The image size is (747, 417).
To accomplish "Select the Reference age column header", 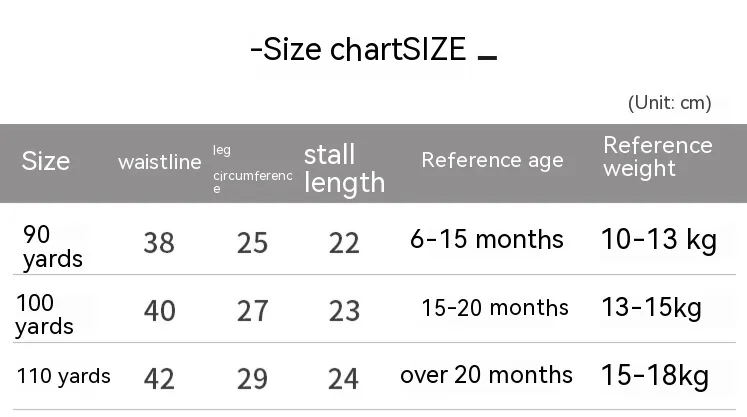I will [492, 160].
